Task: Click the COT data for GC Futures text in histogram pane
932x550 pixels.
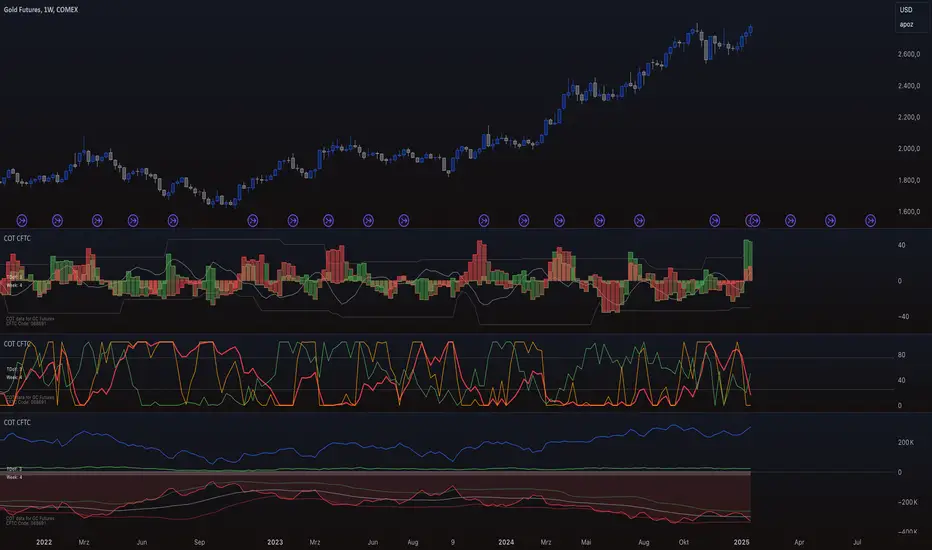Action: coord(30,319)
